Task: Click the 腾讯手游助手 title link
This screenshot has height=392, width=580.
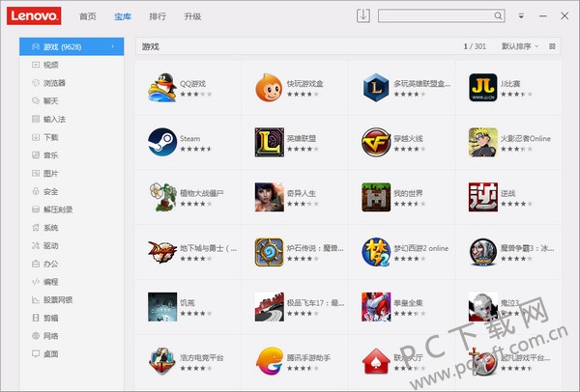Action: click(308, 357)
